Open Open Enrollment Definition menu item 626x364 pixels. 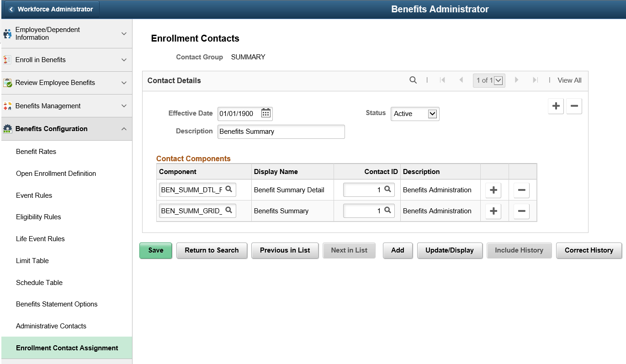56,174
